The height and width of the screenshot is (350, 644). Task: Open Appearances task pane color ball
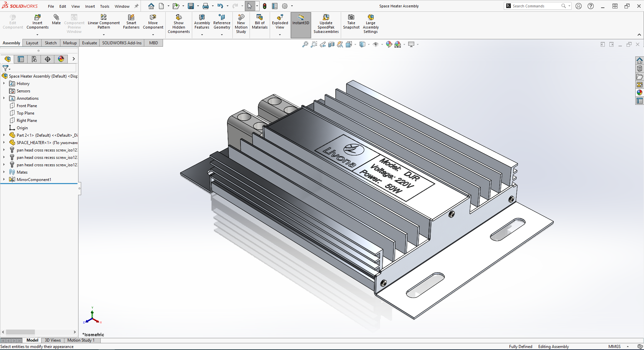pyautogui.click(x=640, y=93)
